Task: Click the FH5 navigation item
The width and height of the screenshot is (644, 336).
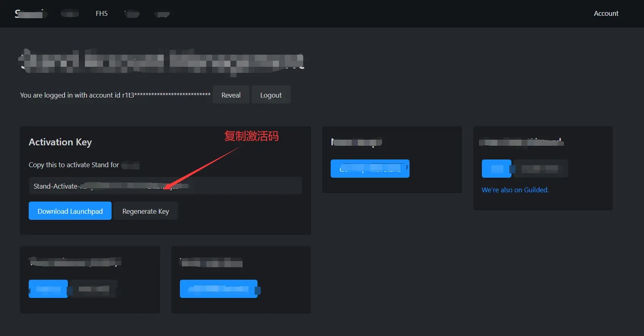Action: point(101,13)
